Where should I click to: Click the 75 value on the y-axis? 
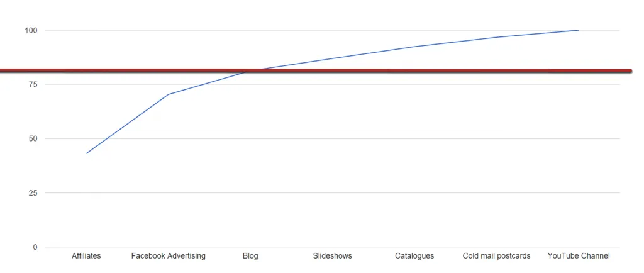coord(33,84)
